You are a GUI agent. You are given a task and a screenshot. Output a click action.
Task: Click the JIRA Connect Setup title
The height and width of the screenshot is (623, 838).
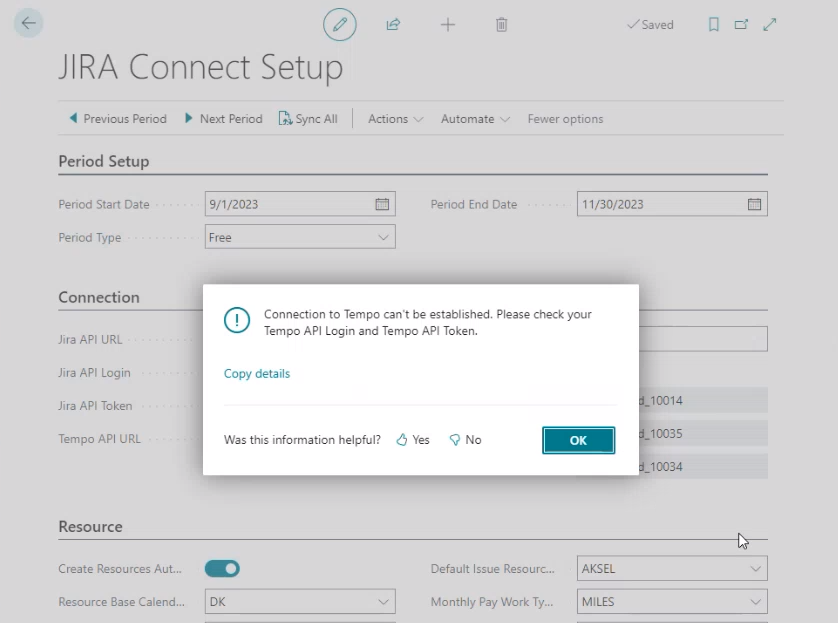tap(200, 67)
